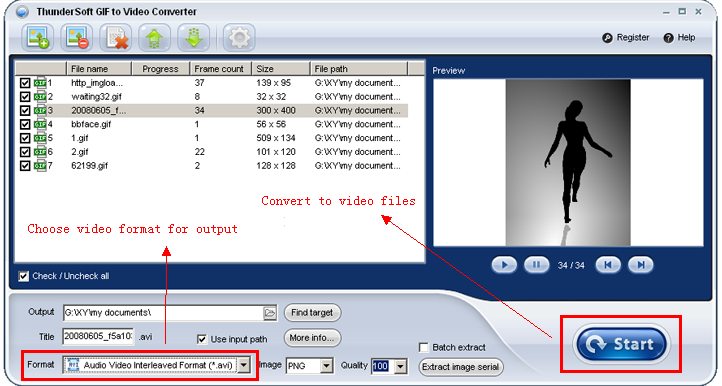The width and height of the screenshot is (722, 386).
Task: Click the Remove selected file toolbar icon
Action: pyautogui.click(x=76, y=37)
